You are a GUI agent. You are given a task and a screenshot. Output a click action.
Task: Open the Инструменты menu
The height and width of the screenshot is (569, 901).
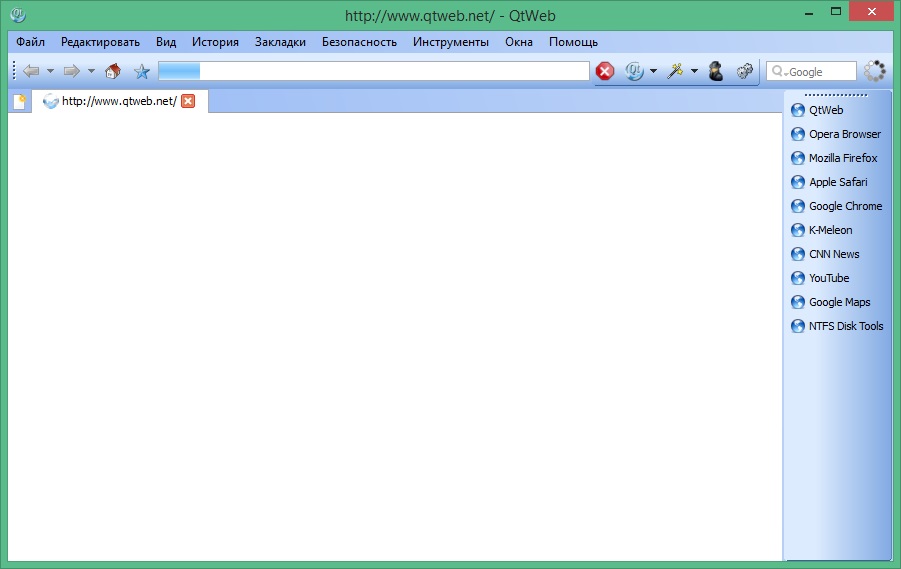point(451,42)
